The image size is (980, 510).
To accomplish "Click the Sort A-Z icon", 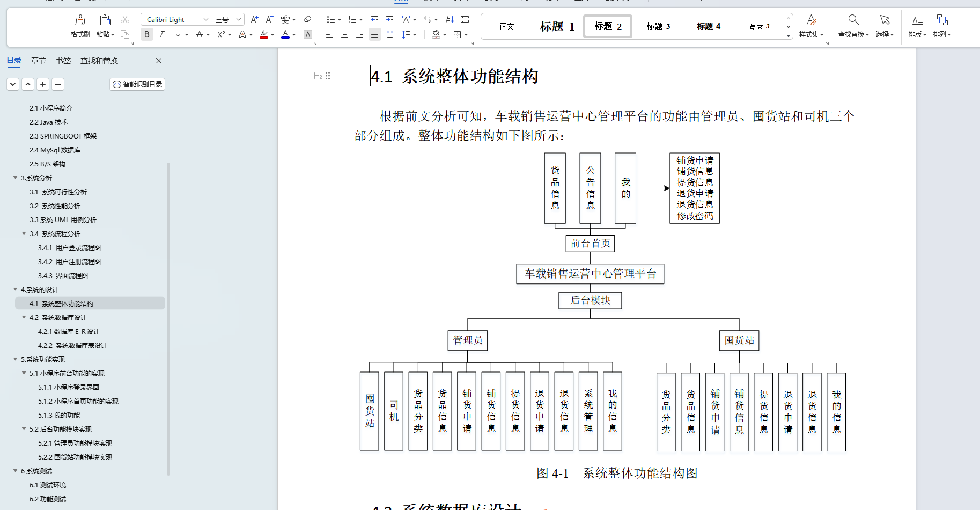I will coord(450,19).
